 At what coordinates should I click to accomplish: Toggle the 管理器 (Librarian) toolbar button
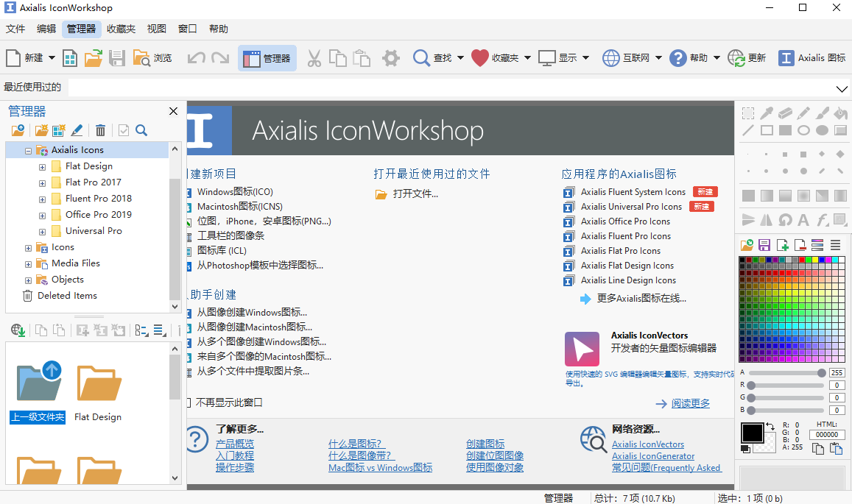click(x=267, y=58)
